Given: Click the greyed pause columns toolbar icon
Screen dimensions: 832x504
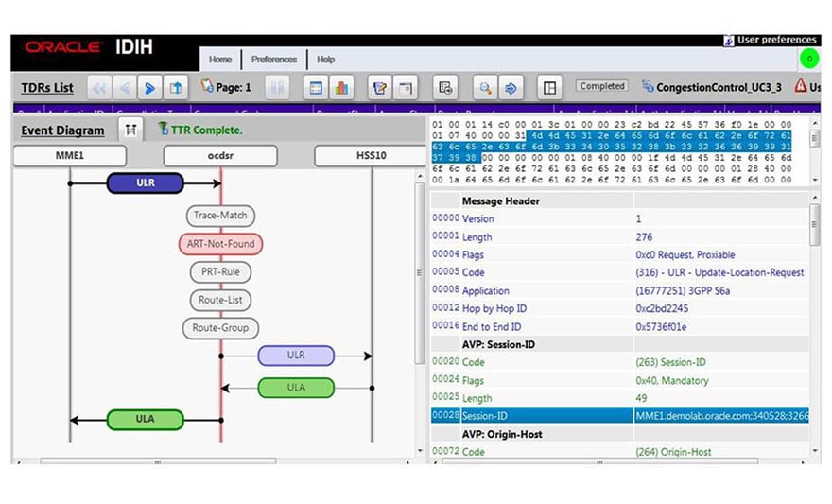Looking at the screenshot, I should coord(278,88).
